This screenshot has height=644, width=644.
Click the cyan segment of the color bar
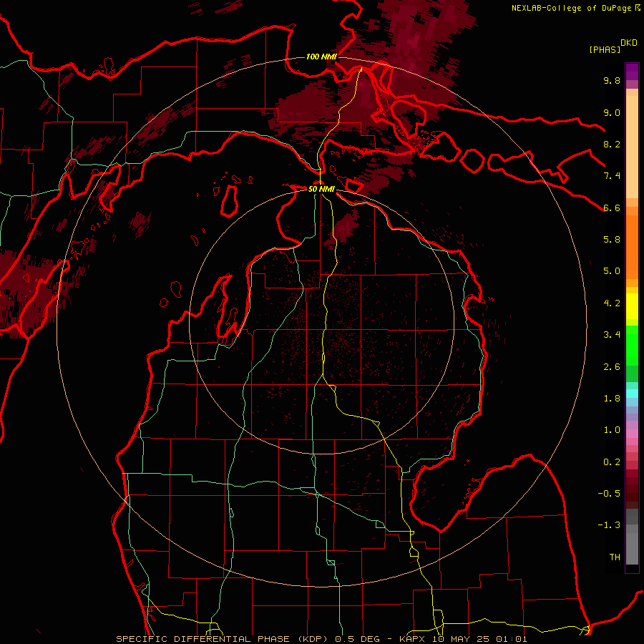(632, 393)
